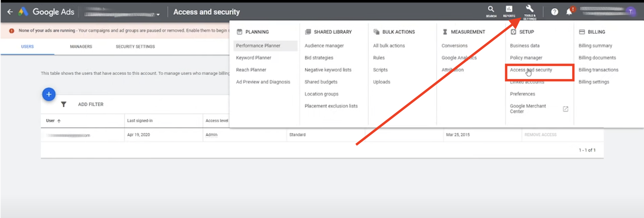Open Billing summary

595,45
